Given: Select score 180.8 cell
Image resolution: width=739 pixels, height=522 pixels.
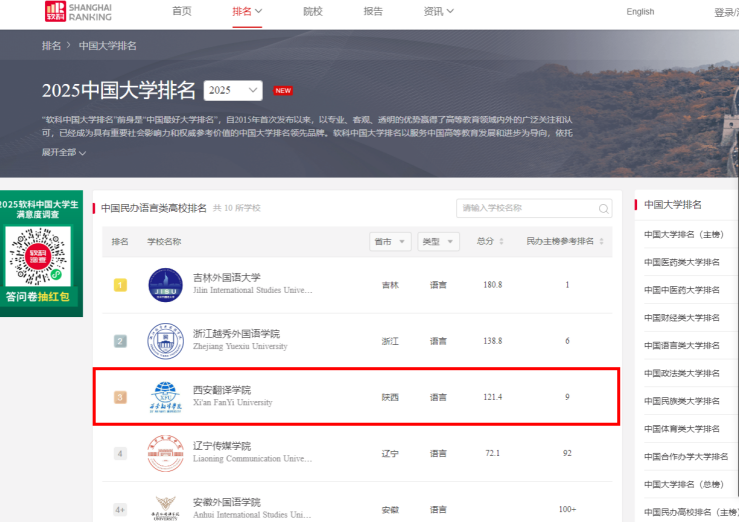Looking at the screenshot, I should click(493, 285).
